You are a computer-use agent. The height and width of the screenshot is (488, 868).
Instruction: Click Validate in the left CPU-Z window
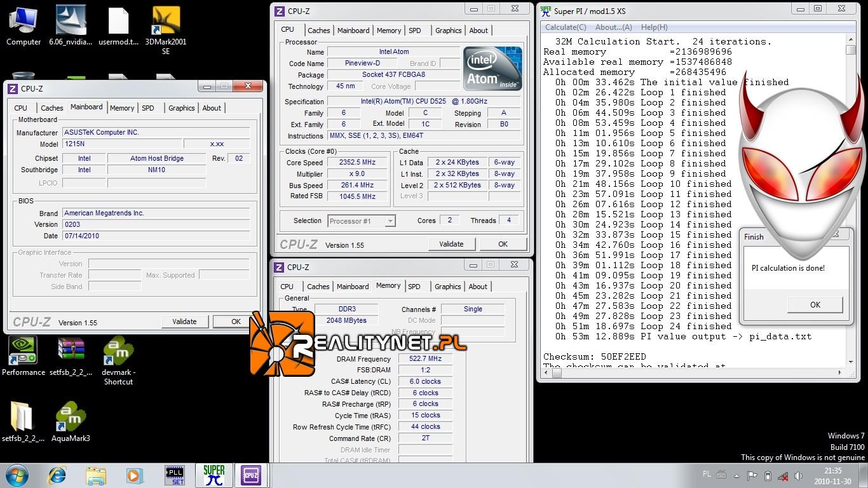tap(184, 322)
